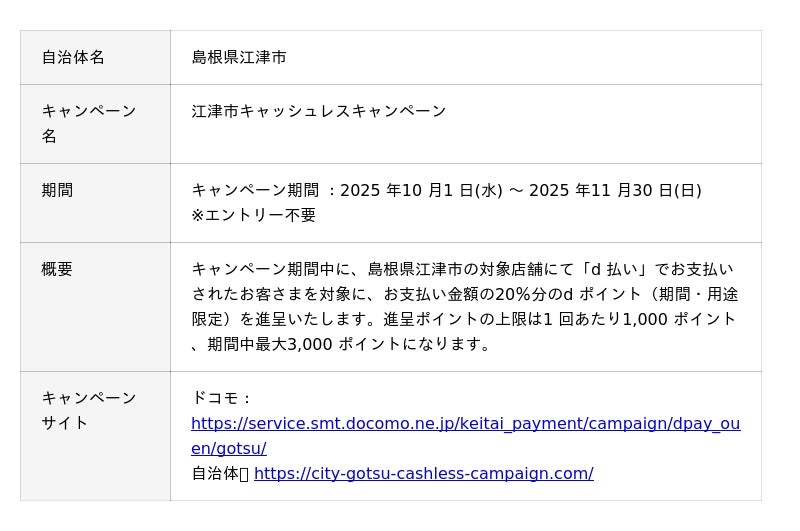The width and height of the screenshot is (800, 531).
Task: Click the 自治体 label before the link
Action: click(x=215, y=474)
